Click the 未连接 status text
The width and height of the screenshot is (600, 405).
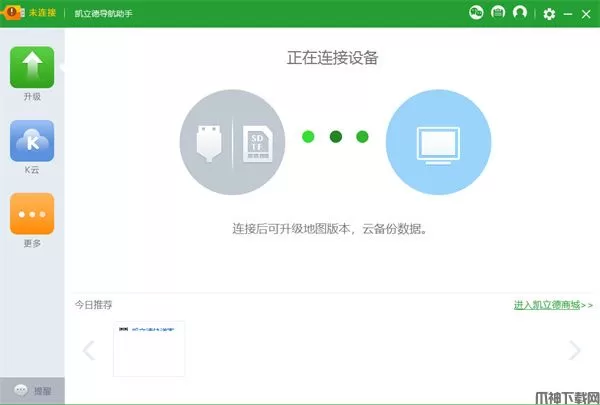[42, 13]
